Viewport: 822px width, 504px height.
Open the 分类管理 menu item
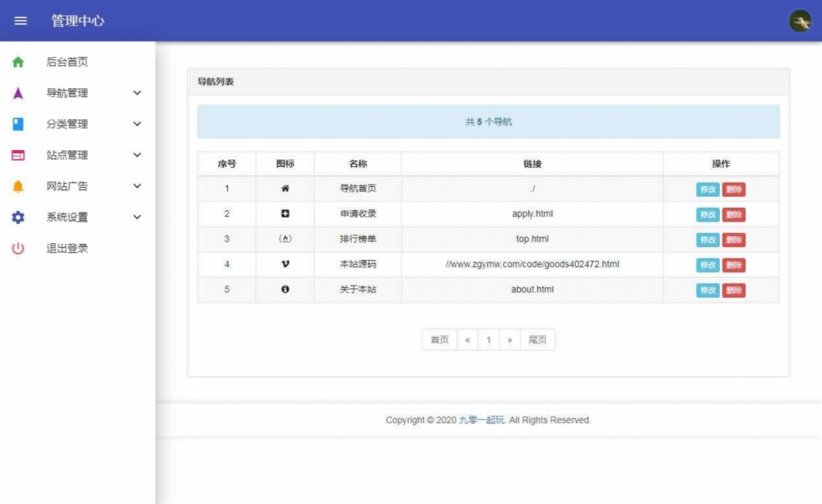pyautogui.click(x=78, y=124)
